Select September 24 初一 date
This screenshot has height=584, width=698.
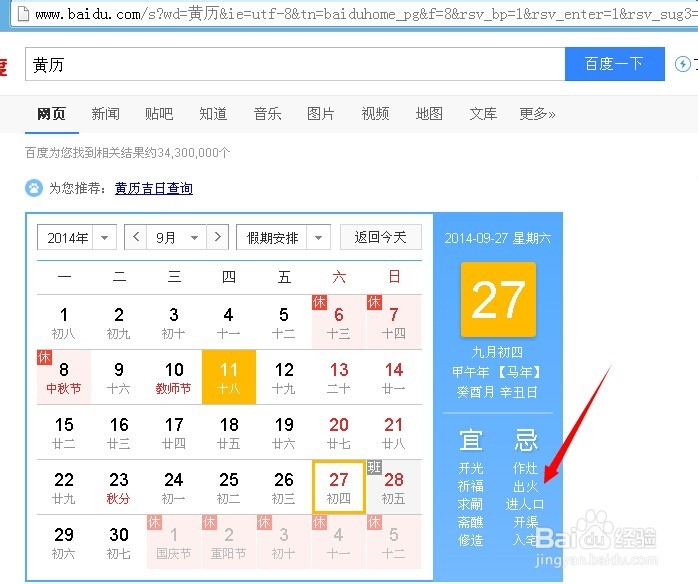tap(174, 487)
